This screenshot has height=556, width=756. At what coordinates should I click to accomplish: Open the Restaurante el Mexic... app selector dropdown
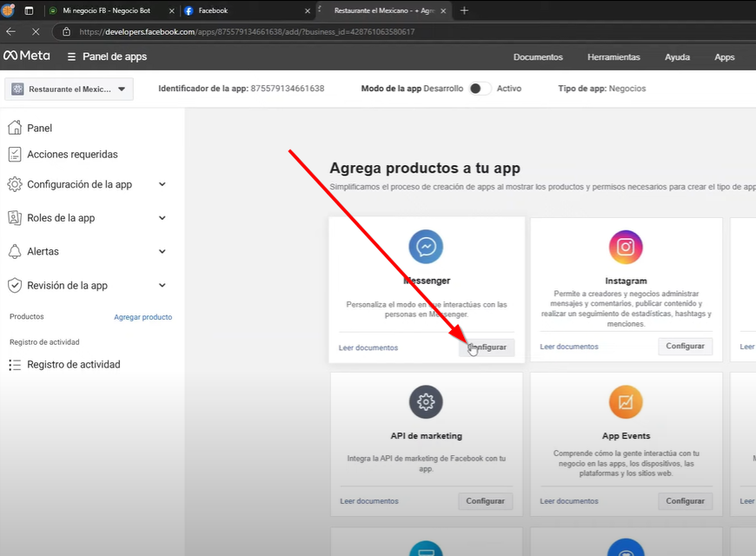tap(69, 89)
